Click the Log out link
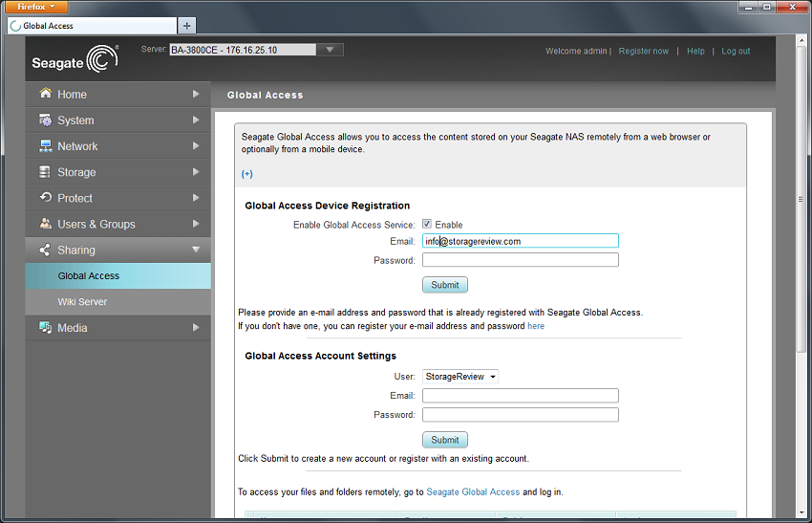 (736, 51)
